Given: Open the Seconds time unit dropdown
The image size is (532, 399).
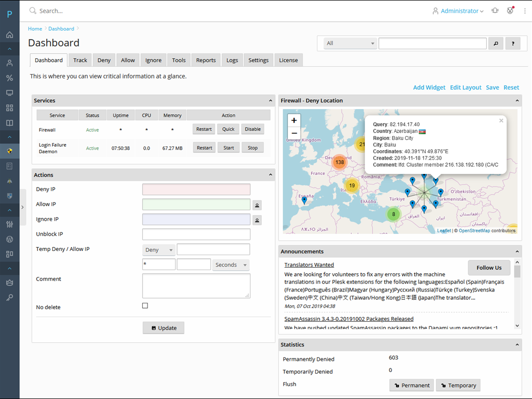Looking at the screenshot, I should pyautogui.click(x=231, y=265).
